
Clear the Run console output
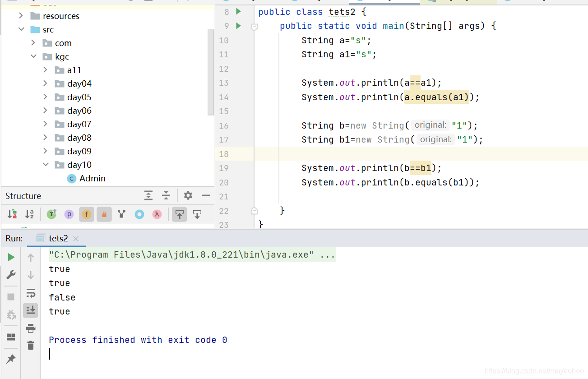pyautogui.click(x=31, y=345)
